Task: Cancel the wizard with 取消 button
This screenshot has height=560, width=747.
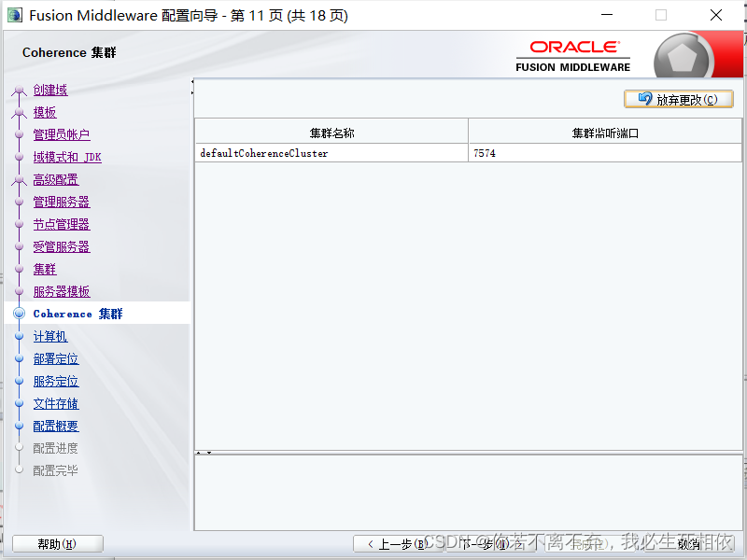Action: (688, 544)
